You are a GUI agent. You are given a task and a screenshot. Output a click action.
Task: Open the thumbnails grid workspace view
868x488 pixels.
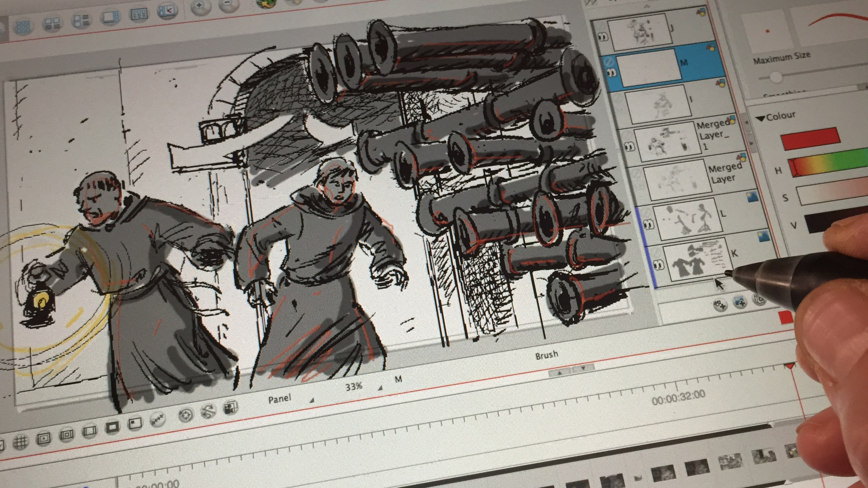click(22, 27)
